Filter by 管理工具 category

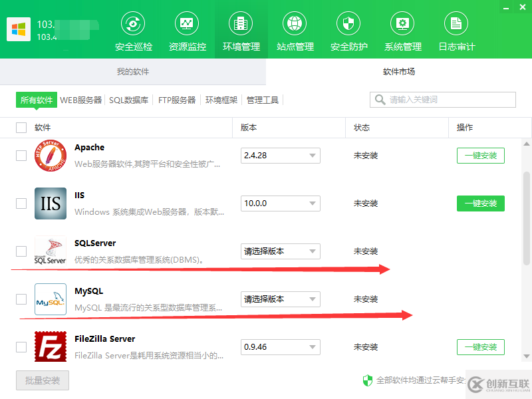point(262,100)
